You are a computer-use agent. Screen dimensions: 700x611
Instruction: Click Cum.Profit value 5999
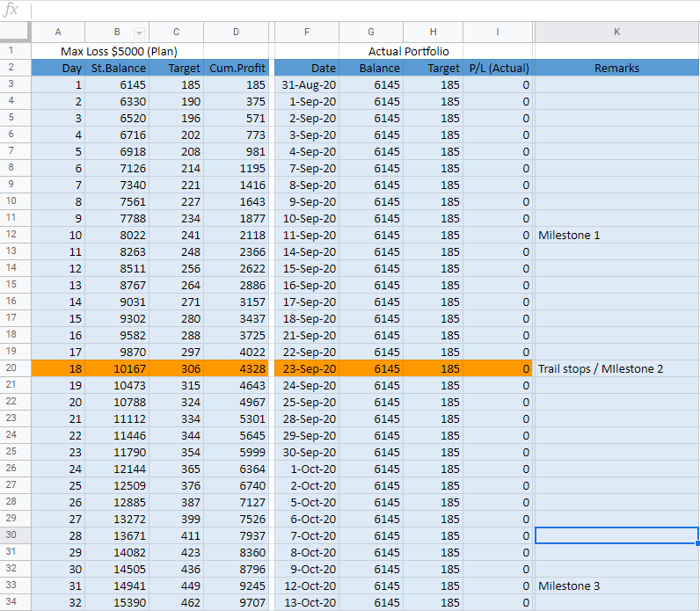pyautogui.click(x=237, y=452)
